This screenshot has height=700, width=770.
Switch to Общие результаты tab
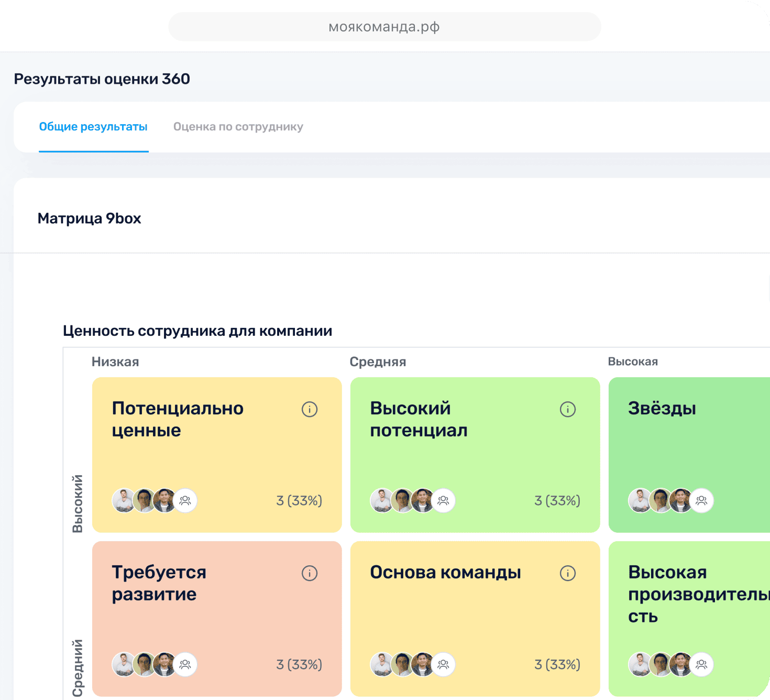pos(93,127)
